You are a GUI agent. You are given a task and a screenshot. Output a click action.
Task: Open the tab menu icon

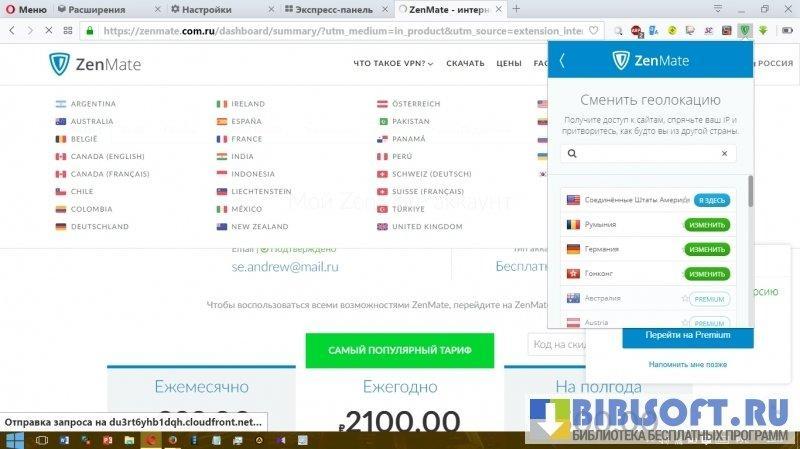(718, 9)
